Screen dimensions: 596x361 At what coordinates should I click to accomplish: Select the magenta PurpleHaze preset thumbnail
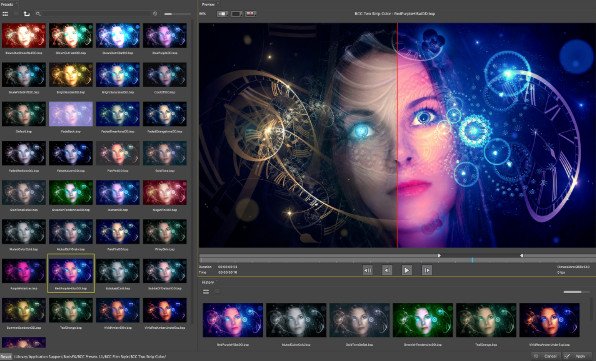pyautogui.click(x=24, y=271)
